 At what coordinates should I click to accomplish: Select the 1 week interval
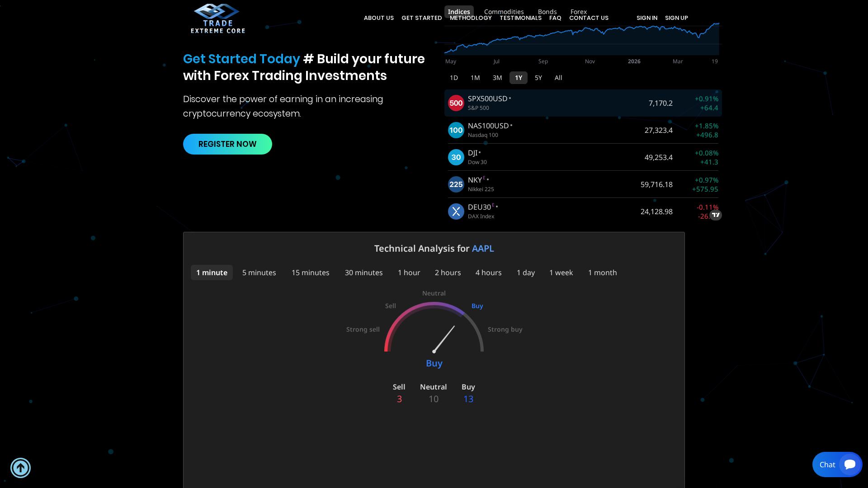coord(561,272)
